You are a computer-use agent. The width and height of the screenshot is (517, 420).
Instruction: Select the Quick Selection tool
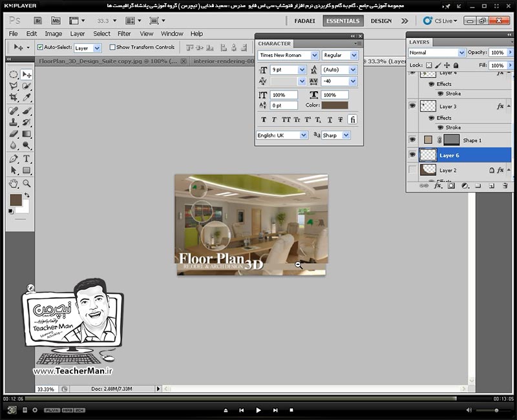coord(26,86)
